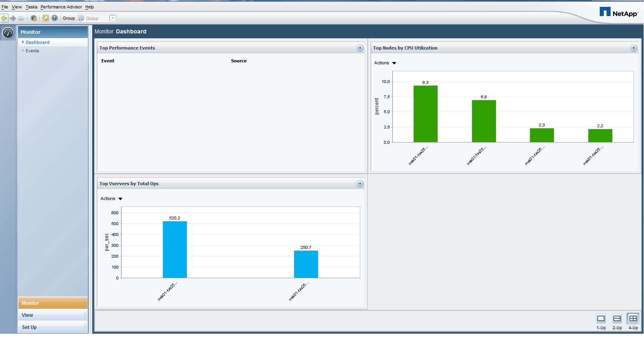Click the 6,9 green CPU bar

click(484, 121)
